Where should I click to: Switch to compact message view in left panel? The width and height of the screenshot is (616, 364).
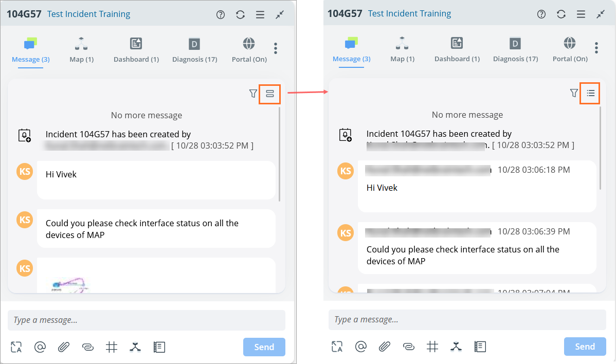pyautogui.click(x=269, y=94)
